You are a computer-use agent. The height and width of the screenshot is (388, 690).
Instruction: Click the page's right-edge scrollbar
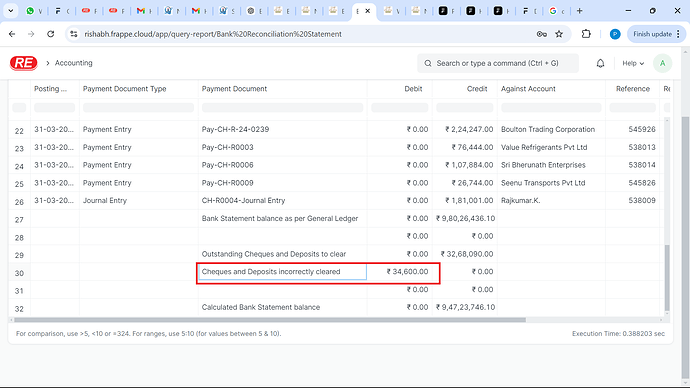pyautogui.click(x=685, y=246)
